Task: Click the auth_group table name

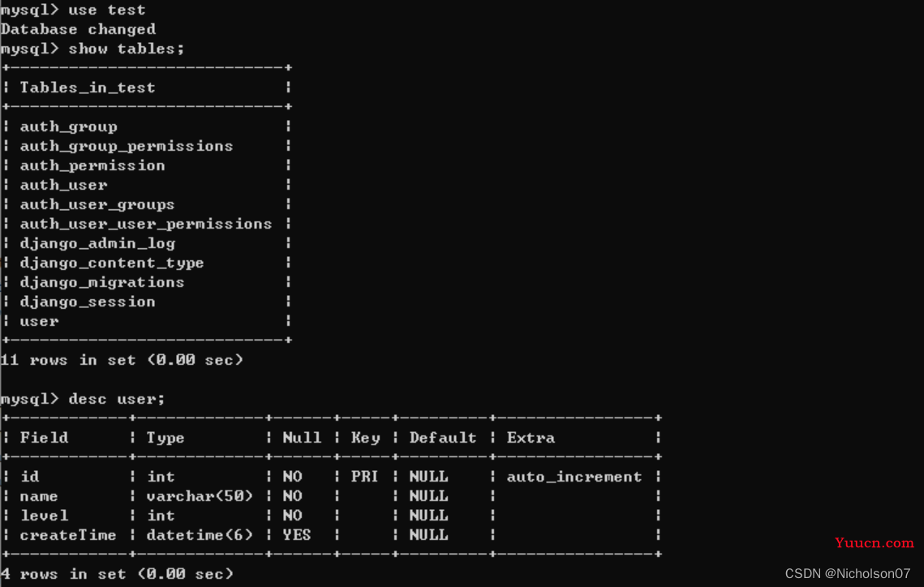Action: [x=69, y=126]
